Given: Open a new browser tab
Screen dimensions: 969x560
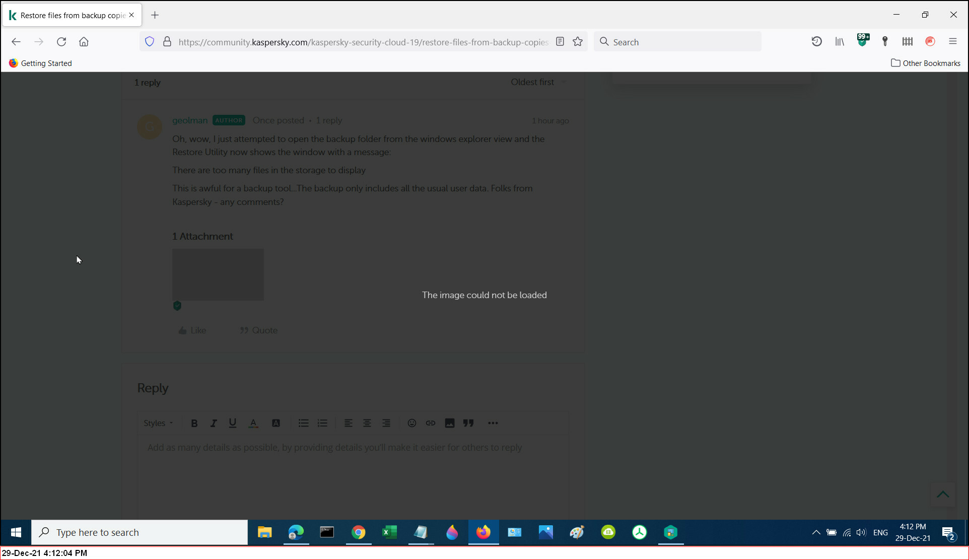Looking at the screenshot, I should [x=155, y=15].
